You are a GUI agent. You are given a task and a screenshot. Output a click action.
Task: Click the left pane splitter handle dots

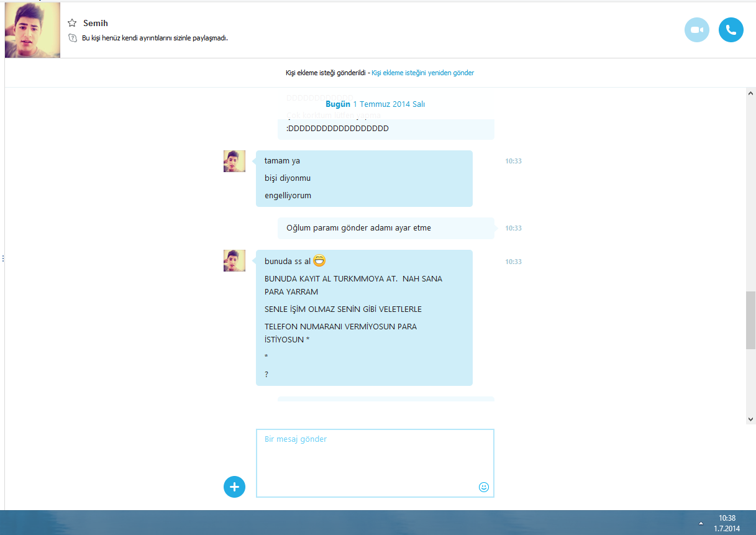point(2,258)
